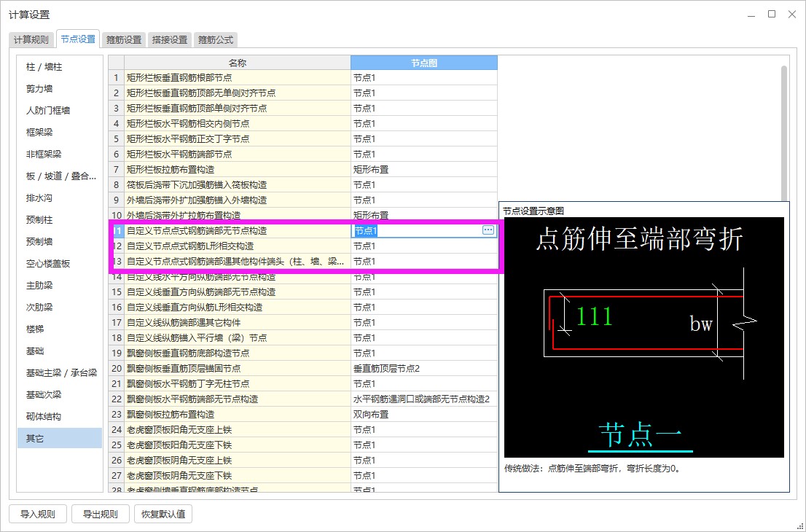Select row 7 矩形栏板拉筋布置构造
806x532 pixels.
coord(219,169)
